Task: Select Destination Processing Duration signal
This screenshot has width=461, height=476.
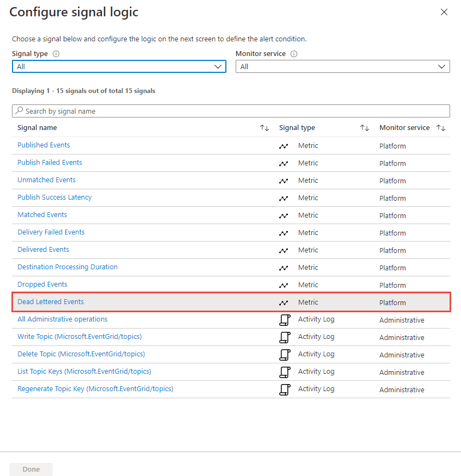Action: coord(67,267)
